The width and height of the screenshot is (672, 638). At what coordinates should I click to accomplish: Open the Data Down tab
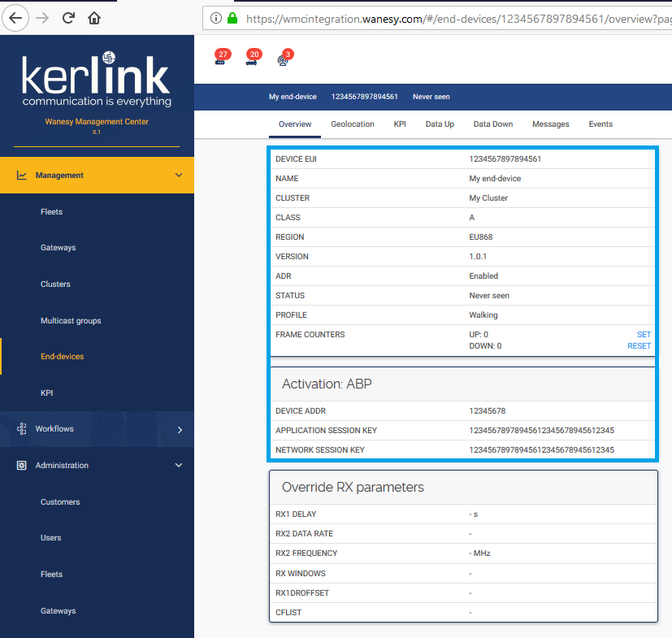493,124
